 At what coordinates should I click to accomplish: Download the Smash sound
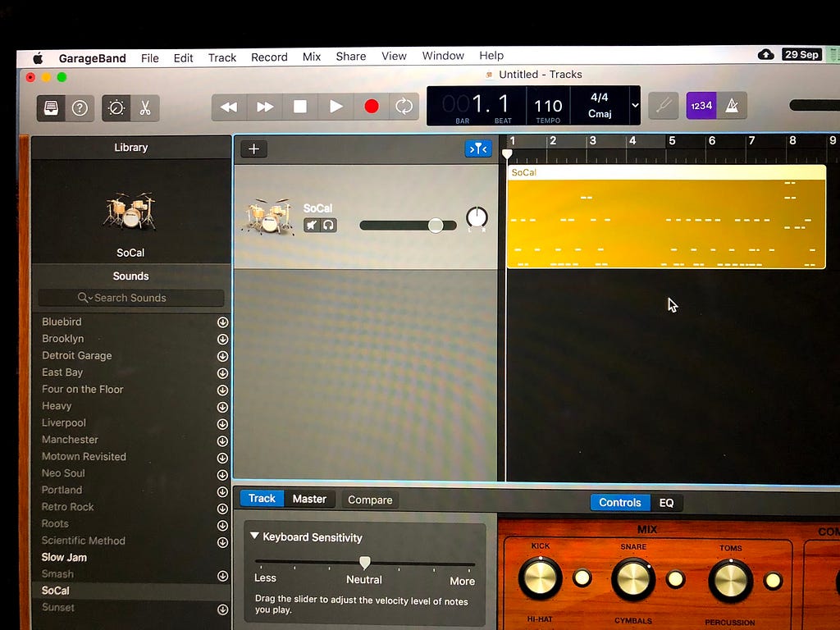(x=223, y=576)
